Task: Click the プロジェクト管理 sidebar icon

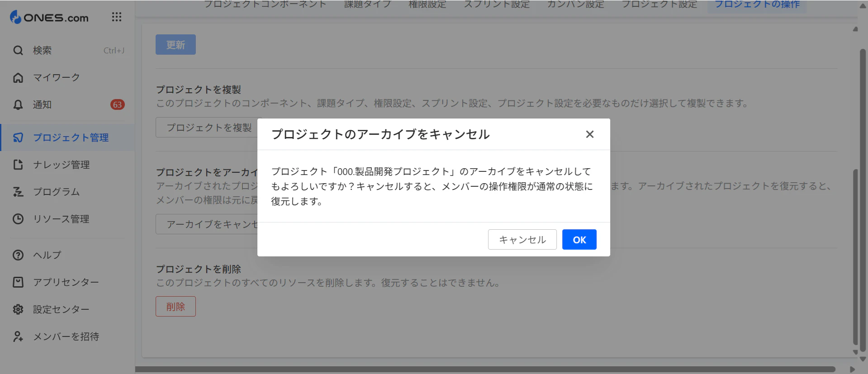Action: tap(18, 137)
